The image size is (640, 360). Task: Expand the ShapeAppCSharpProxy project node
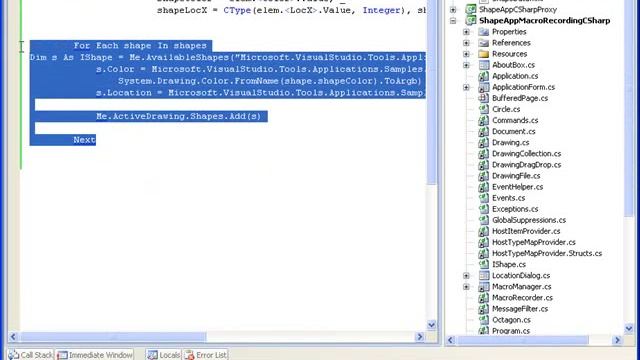point(453,9)
